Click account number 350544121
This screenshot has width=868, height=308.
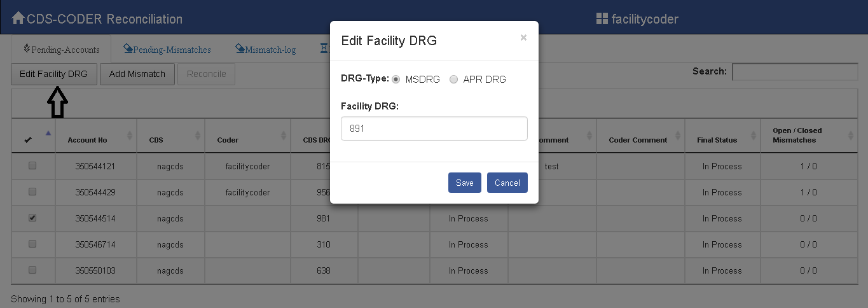tap(97, 166)
